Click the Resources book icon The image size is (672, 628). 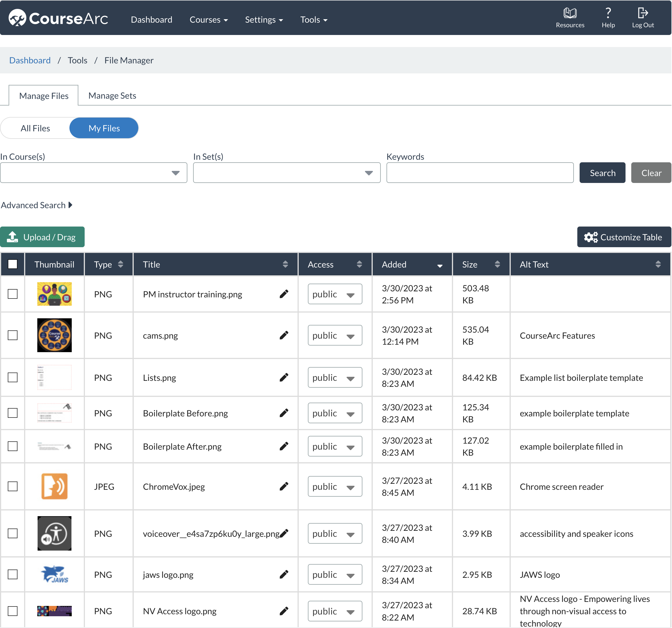click(x=570, y=13)
